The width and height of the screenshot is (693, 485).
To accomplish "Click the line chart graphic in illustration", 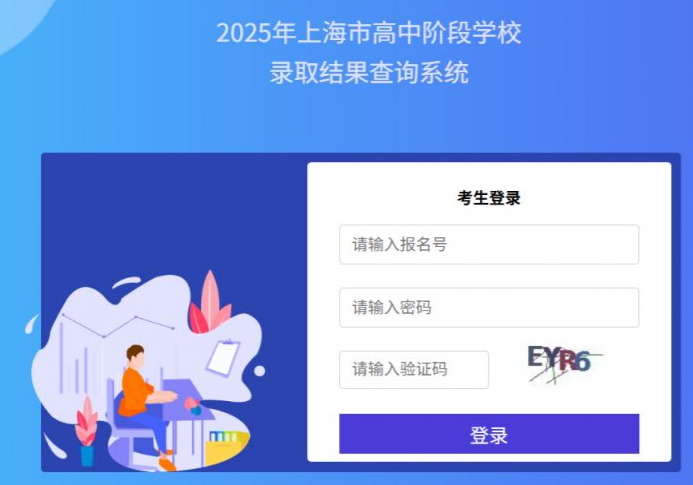I will pyautogui.click(x=118, y=325).
